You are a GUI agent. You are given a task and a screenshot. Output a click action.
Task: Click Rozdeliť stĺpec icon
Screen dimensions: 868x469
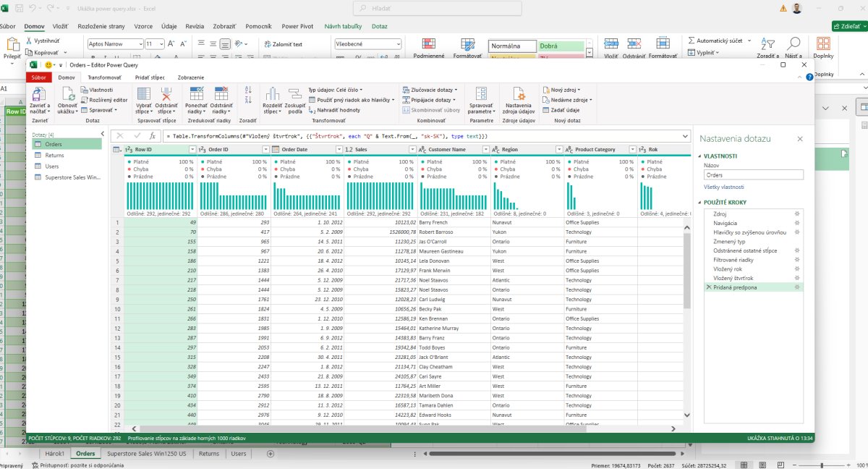point(272,94)
